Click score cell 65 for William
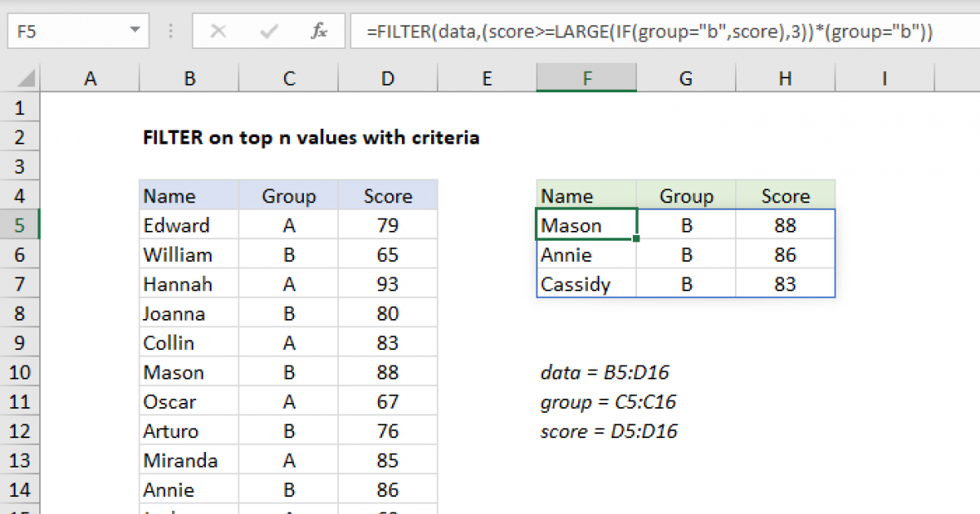The width and height of the screenshot is (980, 514). click(388, 255)
